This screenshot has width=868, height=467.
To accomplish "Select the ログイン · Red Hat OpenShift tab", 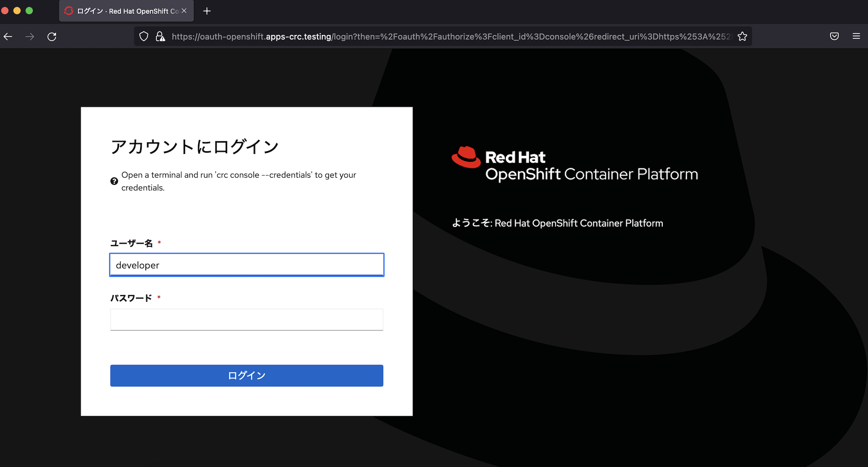I will click(x=126, y=11).
